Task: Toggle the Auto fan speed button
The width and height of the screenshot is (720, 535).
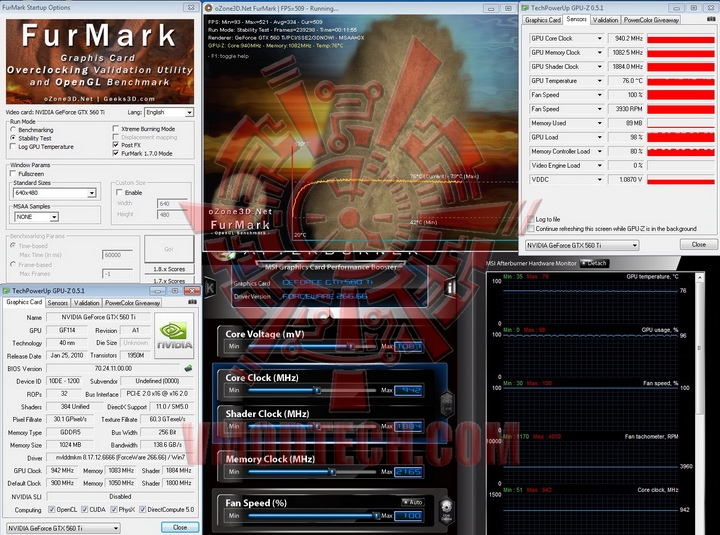Action: click(412, 502)
